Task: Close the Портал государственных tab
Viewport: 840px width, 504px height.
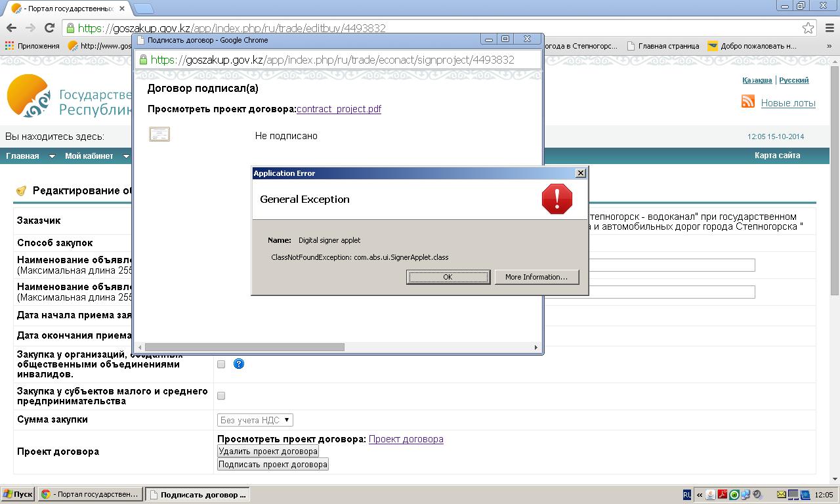Action: [x=123, y=9]
